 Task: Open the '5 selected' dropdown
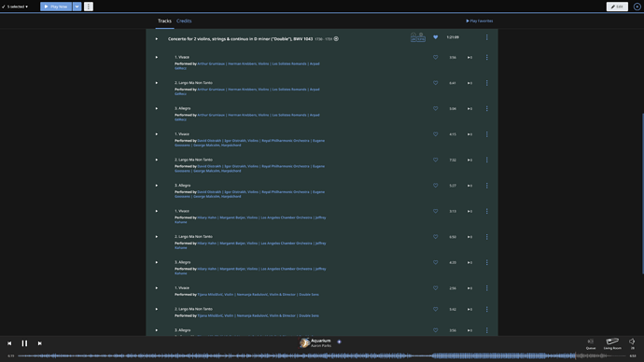pos(15,7)
